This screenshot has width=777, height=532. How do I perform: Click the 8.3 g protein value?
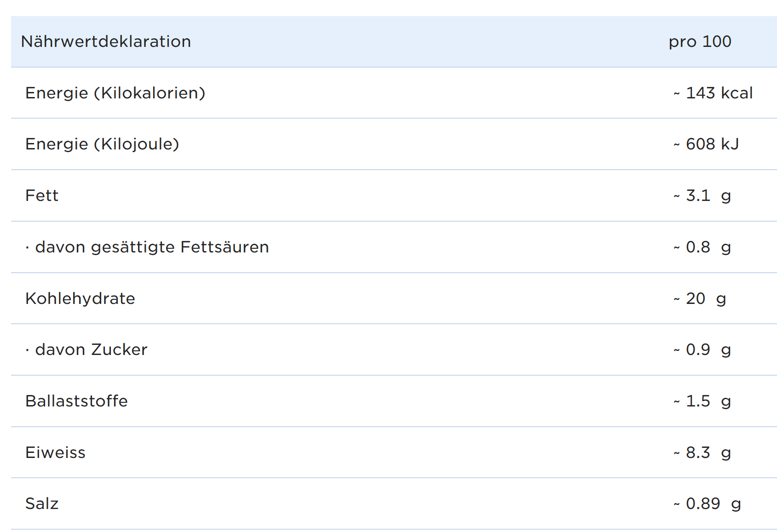coord(702,453)
